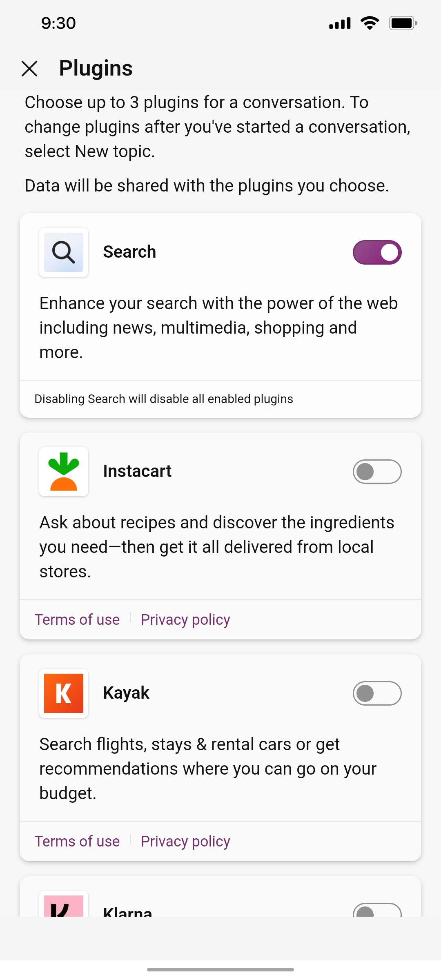
Task: Disable the Search plugin toggle
Action: point(377,252)
